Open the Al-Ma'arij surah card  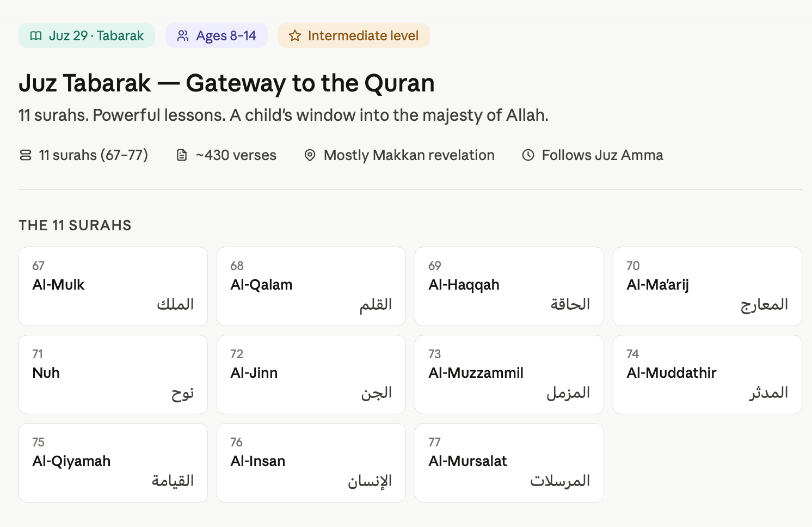tap(708, 286)
